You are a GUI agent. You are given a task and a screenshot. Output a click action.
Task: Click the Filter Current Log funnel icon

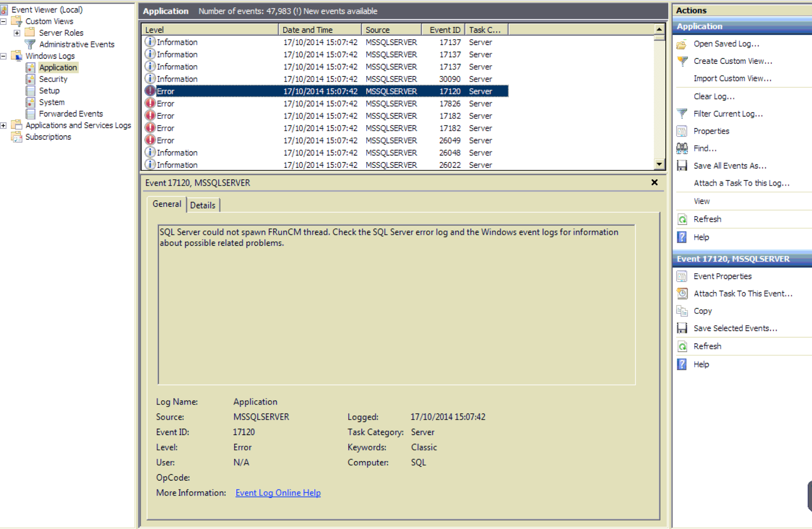tap(682, 114)
